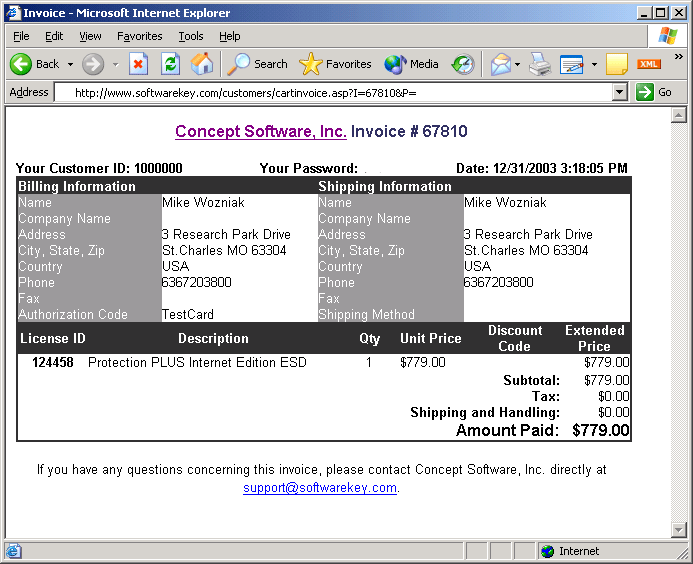
Task: Open the View menu
Action: pyautogui.click(x=90, y=36)
